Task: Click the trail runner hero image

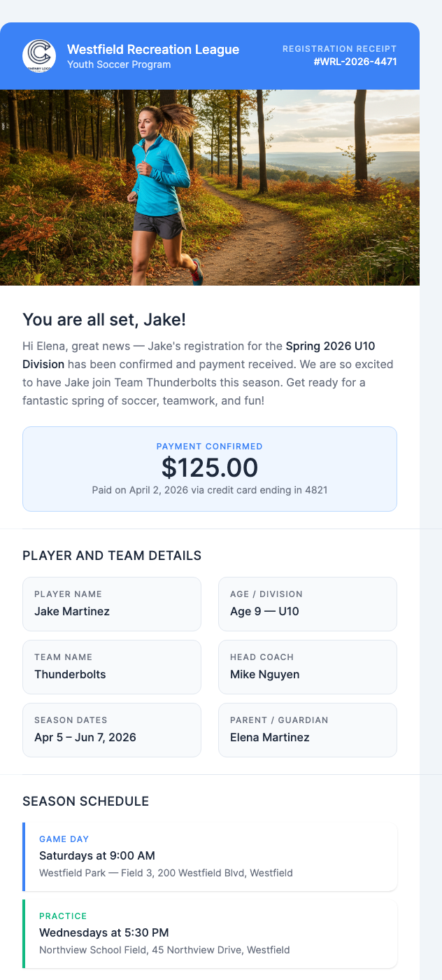Action: click(x=210, y=187)
